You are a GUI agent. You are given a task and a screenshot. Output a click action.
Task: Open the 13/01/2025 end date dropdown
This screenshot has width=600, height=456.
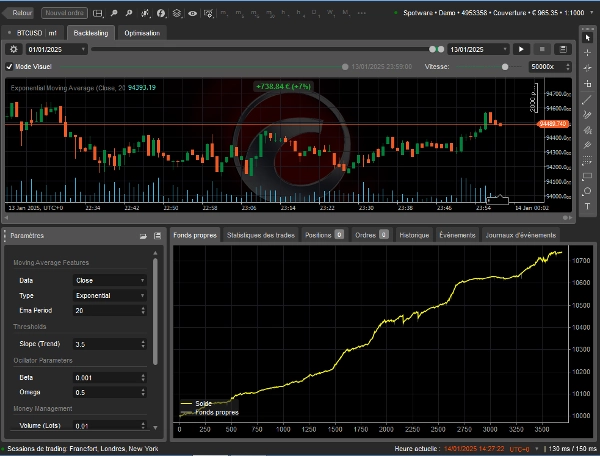pyautogui.click(x=478, y=49)
